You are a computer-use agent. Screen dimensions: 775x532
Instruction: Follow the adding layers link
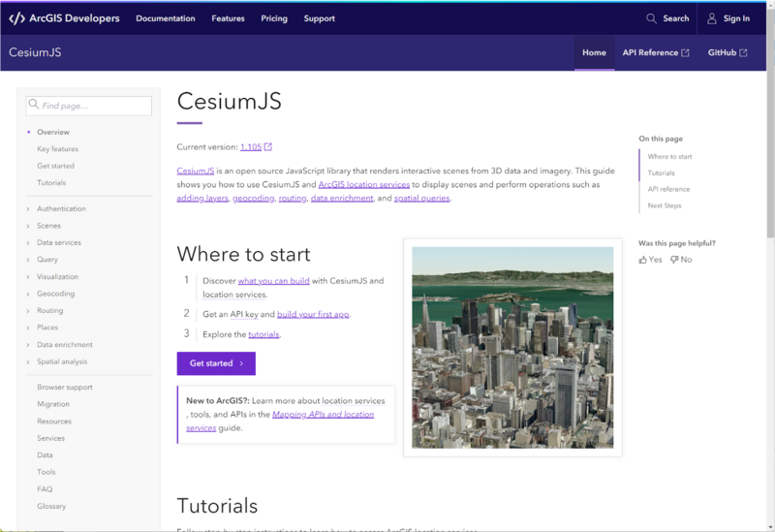pos(202,199)
